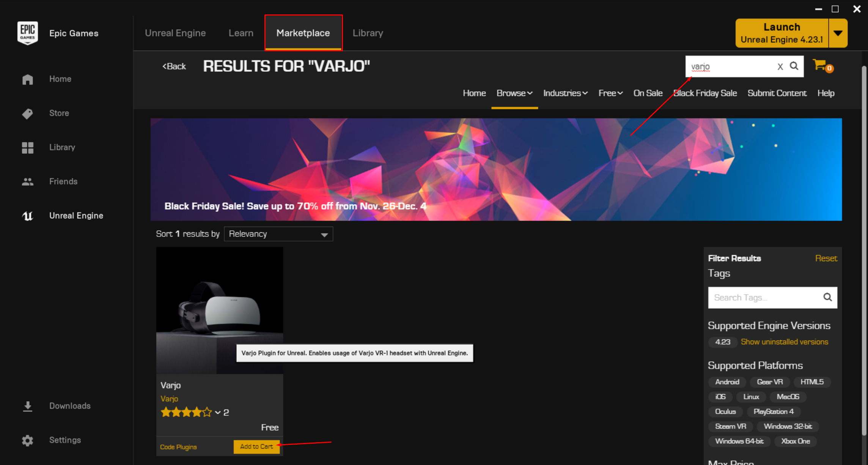
Task: Click the Black Friday Sale banner
Action: [496, 169]
